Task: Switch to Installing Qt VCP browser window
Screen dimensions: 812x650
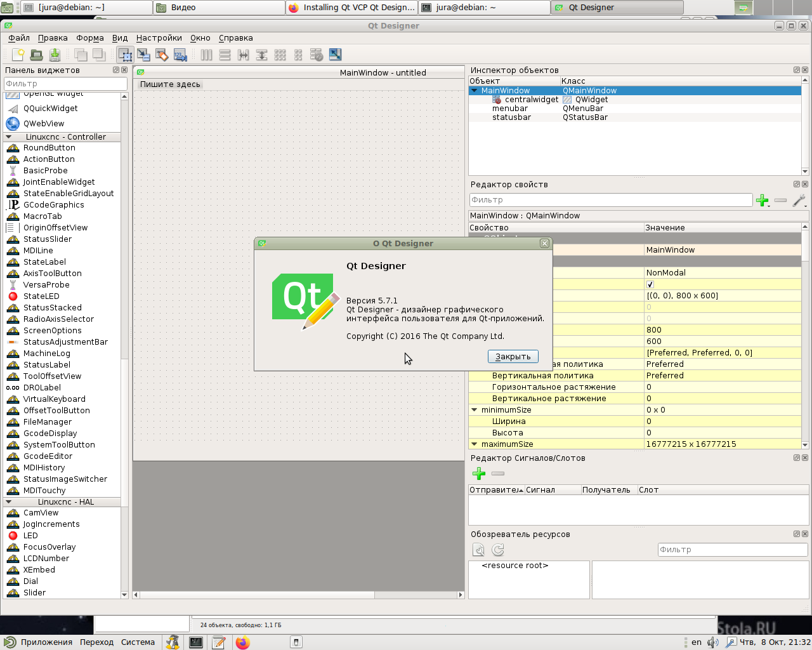Action: (351, 8)
